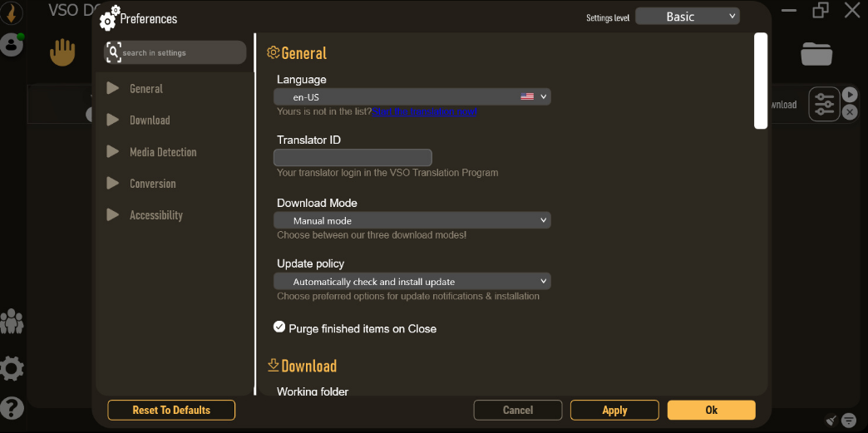Open the Update policy dropdown
Image resolution: width=868 pixels, height=433 pixels.
click(x=412, y=281)
